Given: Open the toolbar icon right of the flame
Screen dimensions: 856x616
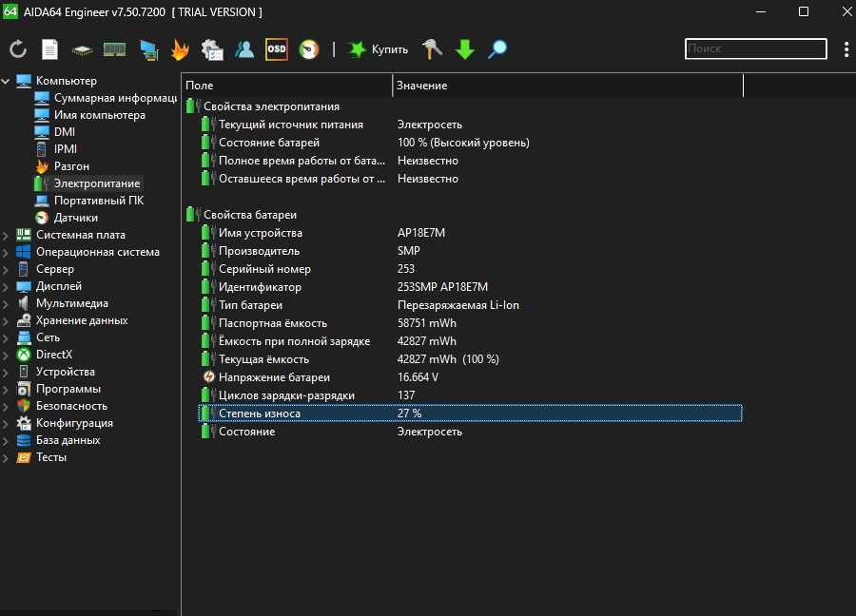Looking at the screenshot, I should pos(212,49).
